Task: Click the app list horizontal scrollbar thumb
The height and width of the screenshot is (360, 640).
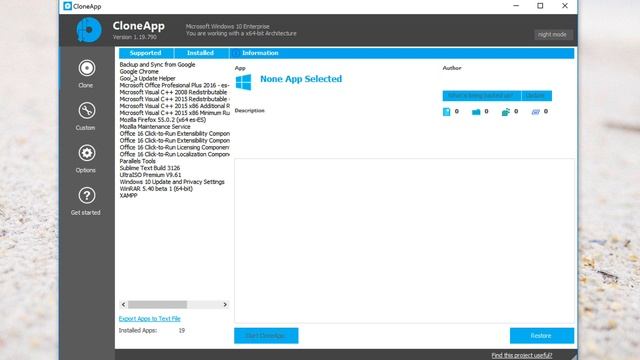Action: [x=157, y=304]
